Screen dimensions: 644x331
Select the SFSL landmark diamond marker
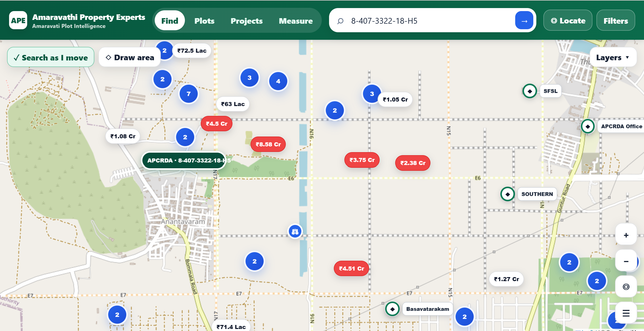click(530, 91)
